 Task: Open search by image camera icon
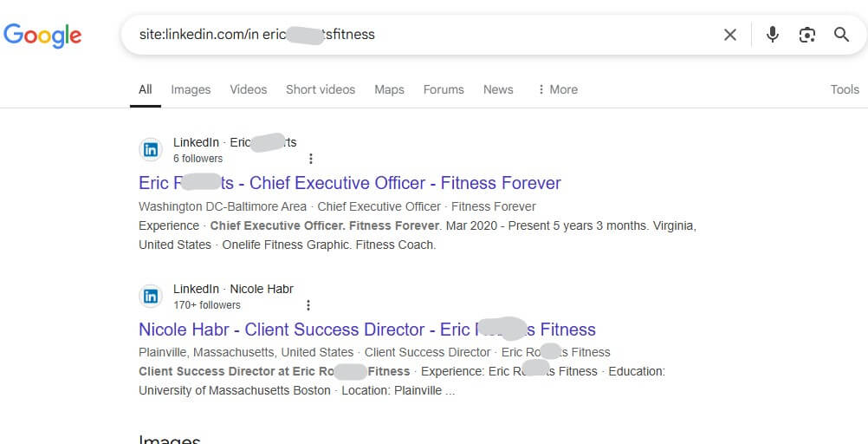tap(807, 35)
